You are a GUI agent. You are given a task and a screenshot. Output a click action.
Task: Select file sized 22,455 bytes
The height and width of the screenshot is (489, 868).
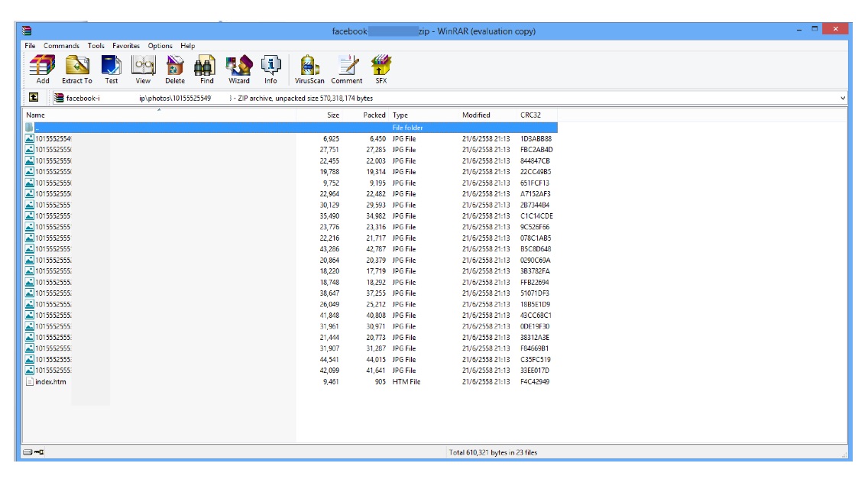tap(290, 160)
